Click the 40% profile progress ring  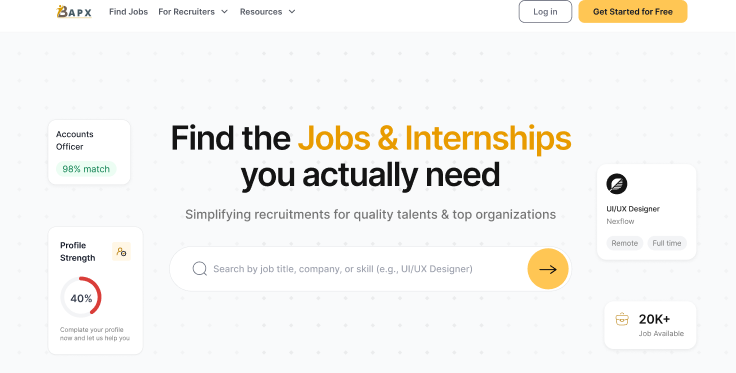click(x=81, y=297)
